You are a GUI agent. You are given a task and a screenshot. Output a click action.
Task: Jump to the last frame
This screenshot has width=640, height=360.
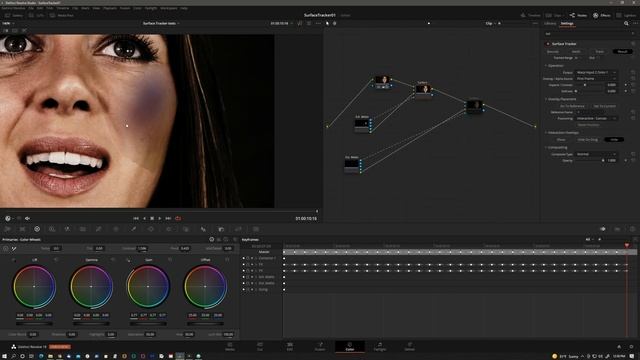(168, 218)
